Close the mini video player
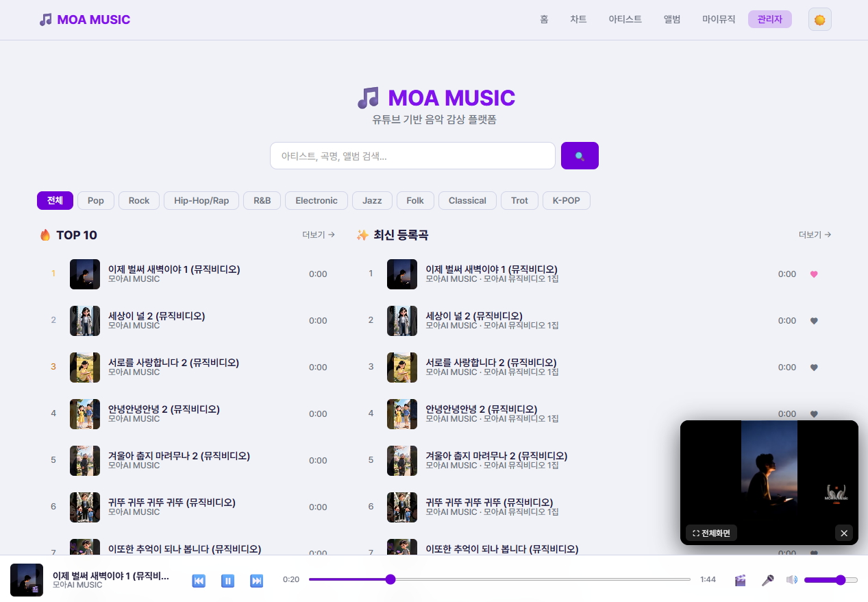This screenshot has width=868, height=602. 844,533
